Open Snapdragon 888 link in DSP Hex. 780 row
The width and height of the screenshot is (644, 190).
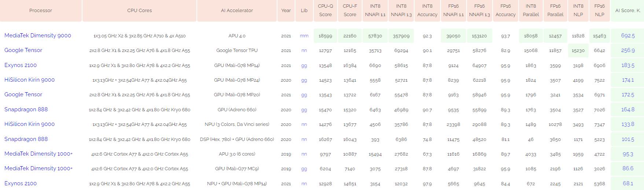pos(26,139)
